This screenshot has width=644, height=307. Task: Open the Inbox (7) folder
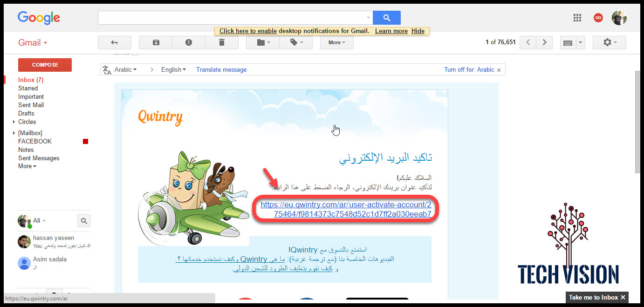tap(31, 80)
